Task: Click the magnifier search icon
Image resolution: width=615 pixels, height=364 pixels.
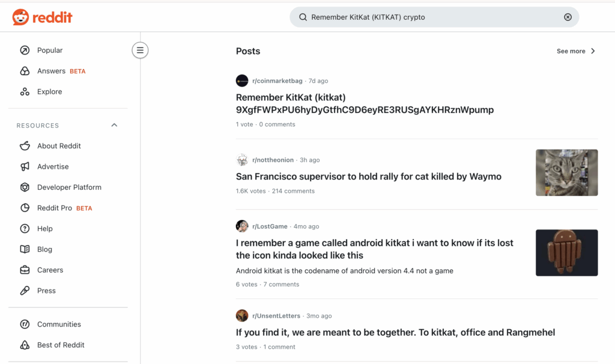Action: point(303,17)
